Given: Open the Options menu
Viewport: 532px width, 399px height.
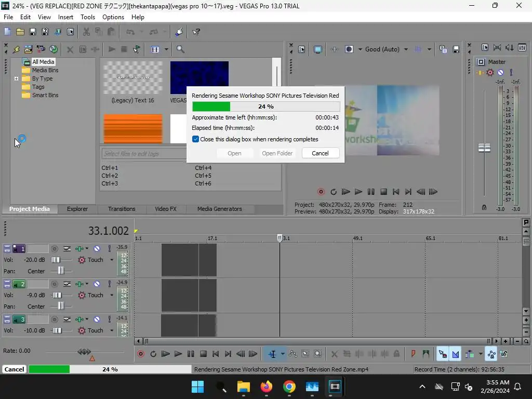Looking at the screenshot, I should pos(113,17).
